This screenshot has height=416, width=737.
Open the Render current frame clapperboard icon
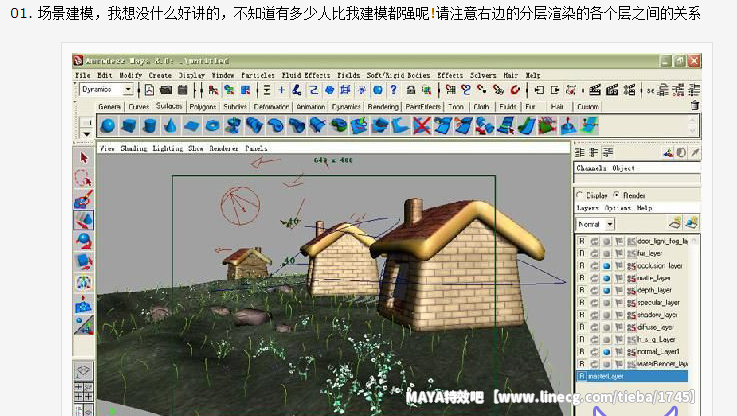click(x=595, y=89)
